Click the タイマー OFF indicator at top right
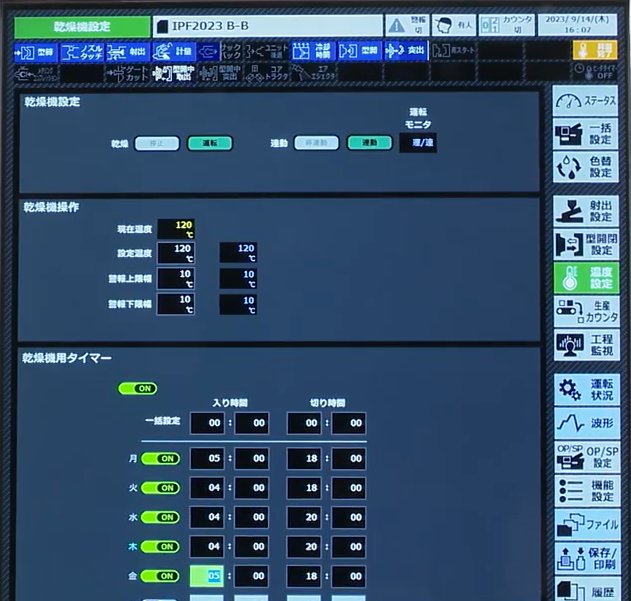 click(x=595, y=72)
